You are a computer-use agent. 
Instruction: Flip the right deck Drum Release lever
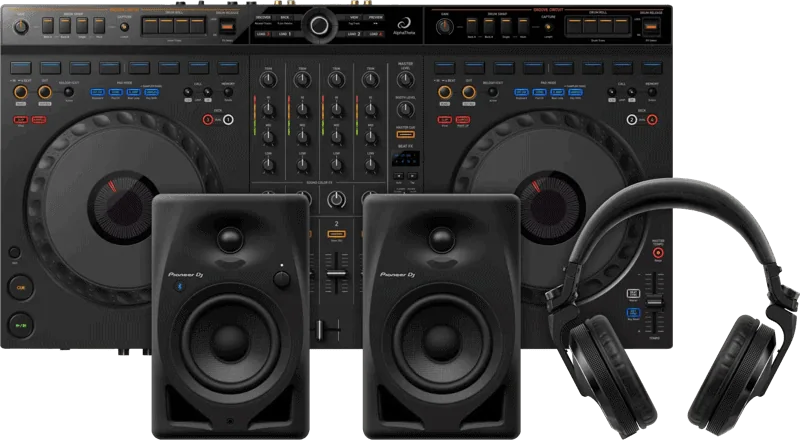click(652, 26)
